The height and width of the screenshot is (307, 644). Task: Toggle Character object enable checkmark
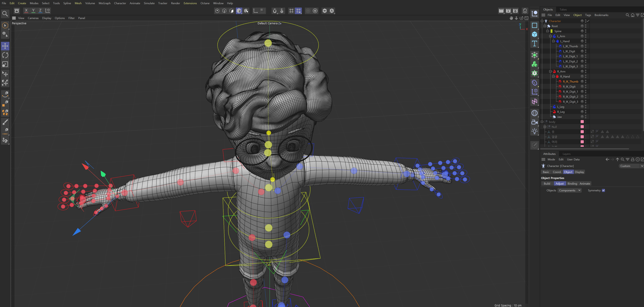[x=588, y=21]
